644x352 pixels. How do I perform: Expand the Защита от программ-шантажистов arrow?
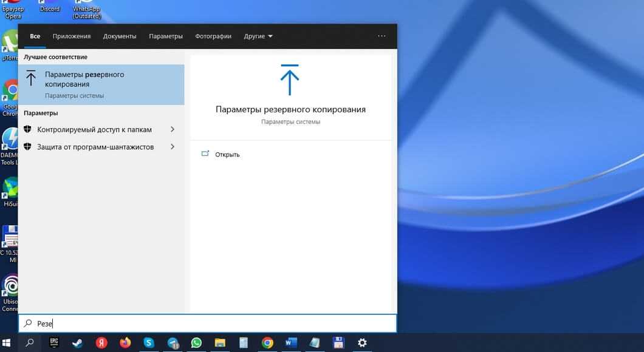click(173, 147)
